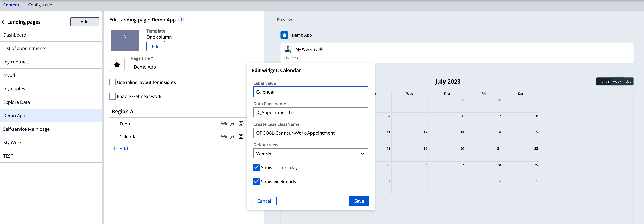Viewport: 644px width, 224px height.
Task: Click the home icon picker button
Action: tap(117, 65)
